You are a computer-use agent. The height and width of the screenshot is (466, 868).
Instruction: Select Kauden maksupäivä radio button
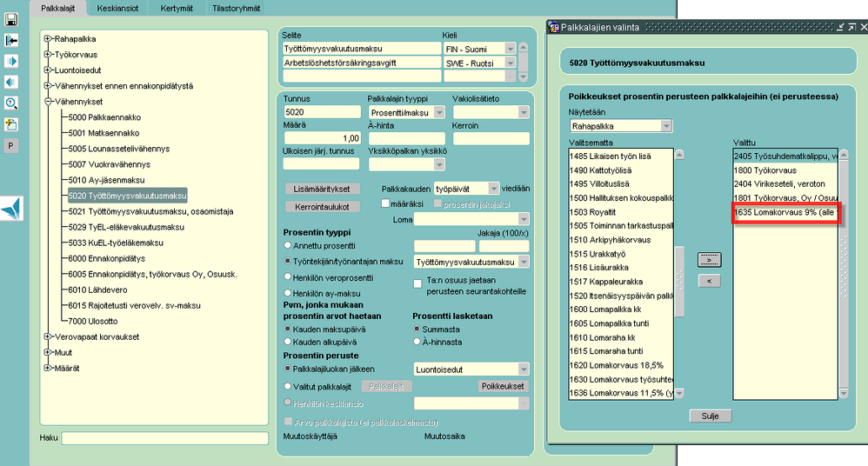(287, 329)
